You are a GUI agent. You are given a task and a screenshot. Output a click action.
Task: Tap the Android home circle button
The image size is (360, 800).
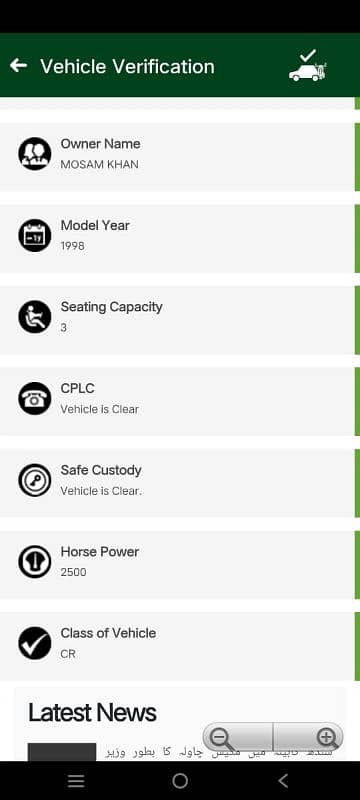pyautogui.click(x=180, y=781)
